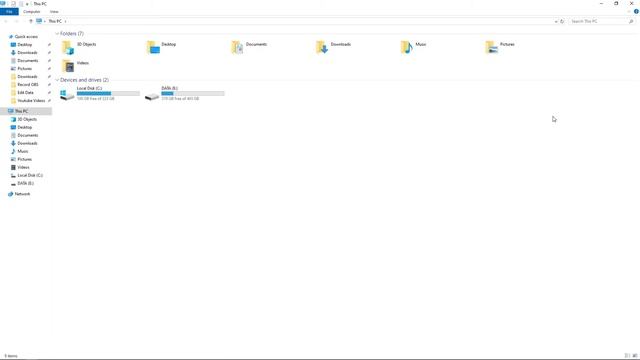Open the File tab

point(9,11)
